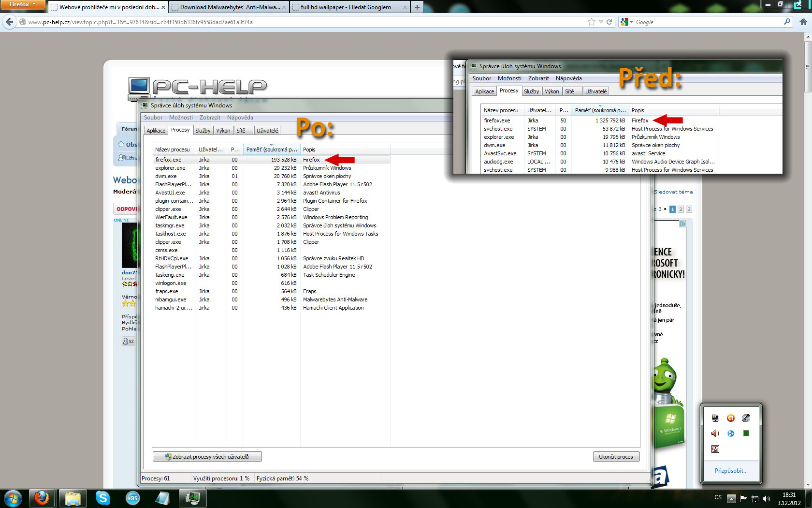Open Windows Explorer from the taskbar

pyautogui.click(x=72, y=498)
